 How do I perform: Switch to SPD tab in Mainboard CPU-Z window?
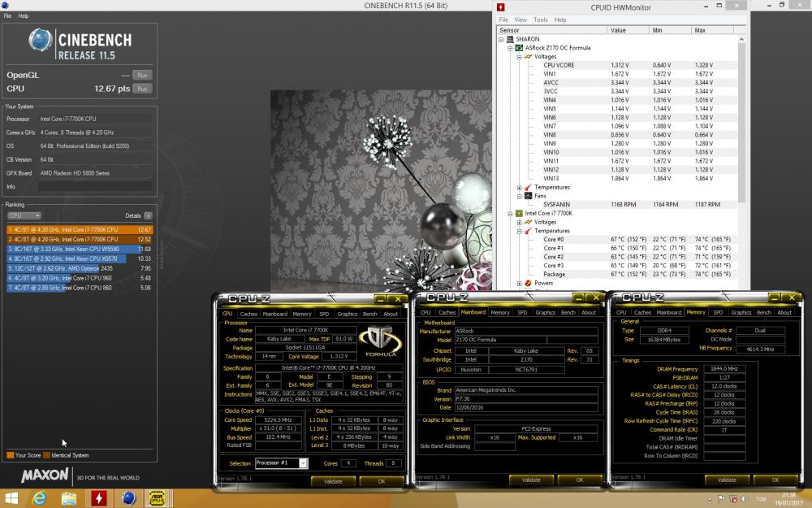522,313
